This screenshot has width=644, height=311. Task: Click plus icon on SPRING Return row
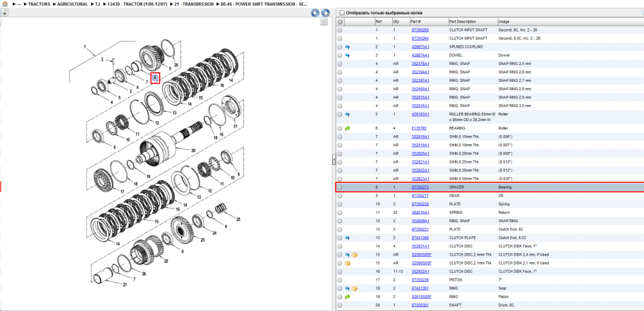tap(340, 212)
